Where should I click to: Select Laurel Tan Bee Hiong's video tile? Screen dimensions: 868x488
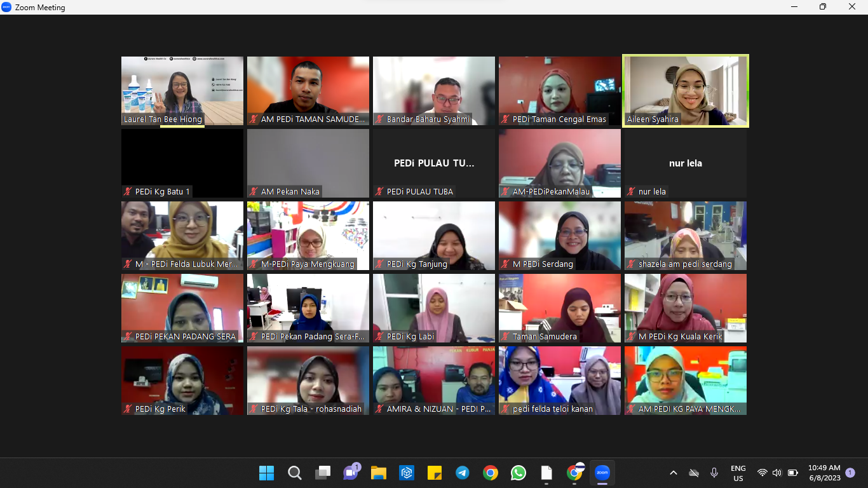click(182, 91)
